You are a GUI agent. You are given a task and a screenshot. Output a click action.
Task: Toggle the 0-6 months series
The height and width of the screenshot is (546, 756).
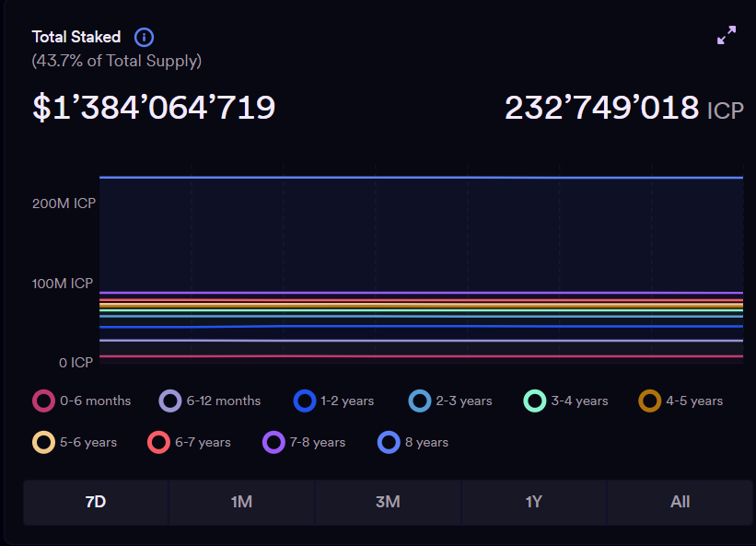[x=81, y=401]
